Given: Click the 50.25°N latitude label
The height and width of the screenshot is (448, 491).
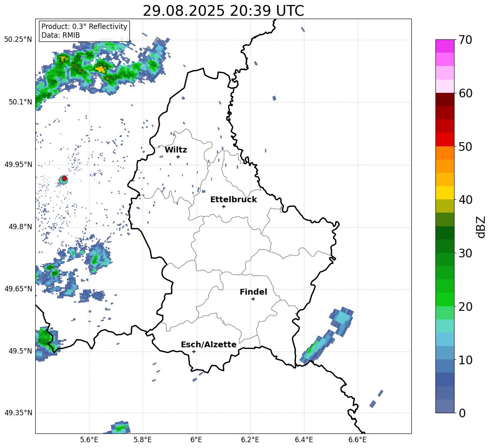Looking at the screenshot, I should (x=18, y=40).
